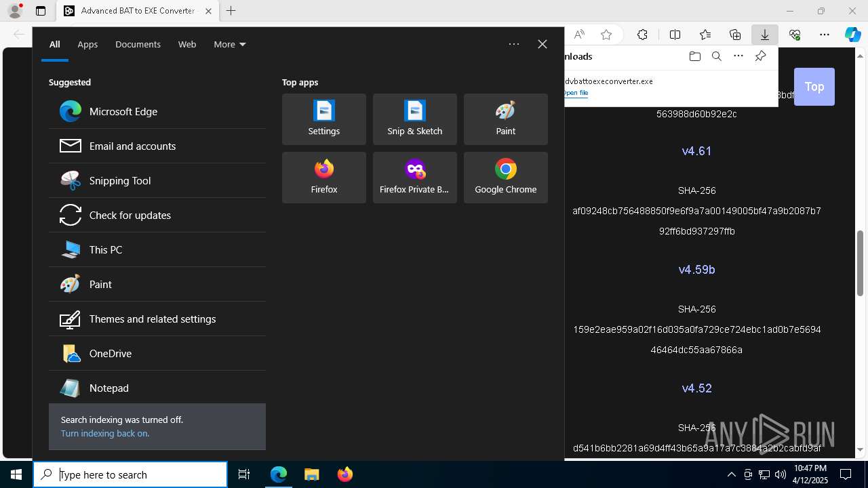Open Email and accounts suggestion
Viewport: 868px width, 488px height.
point(157,146)
